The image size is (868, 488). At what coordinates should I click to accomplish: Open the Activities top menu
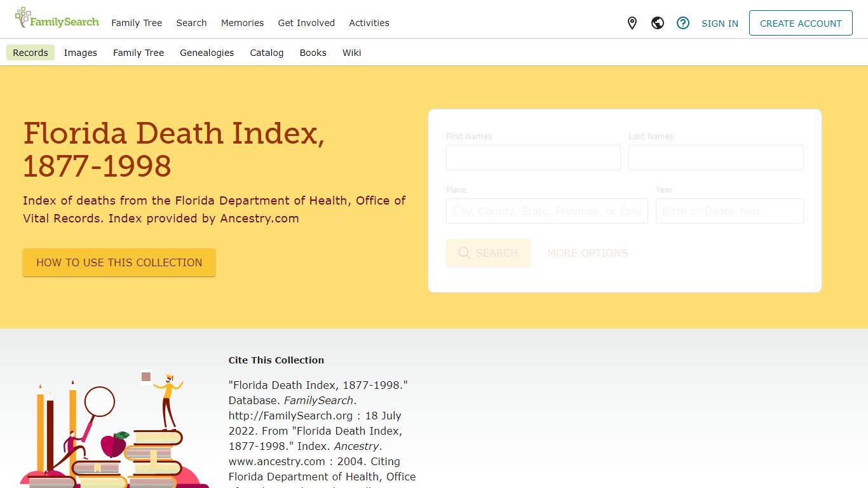369,23
